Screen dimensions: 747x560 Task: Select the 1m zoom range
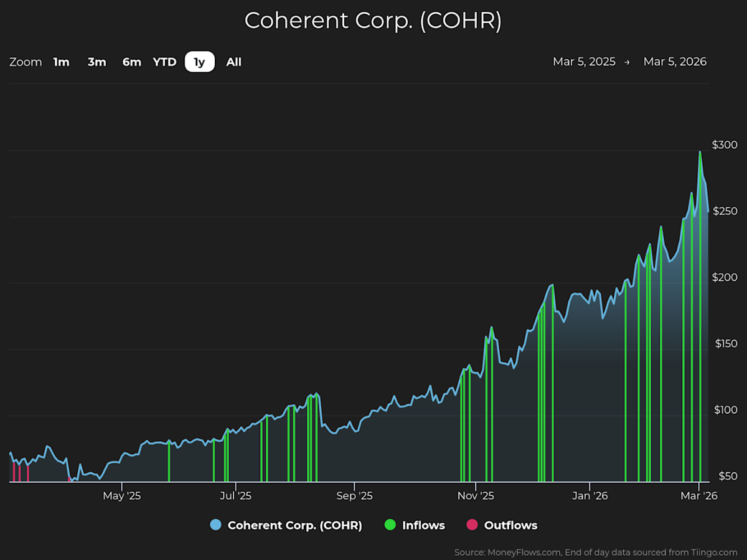tap(61, 62)
